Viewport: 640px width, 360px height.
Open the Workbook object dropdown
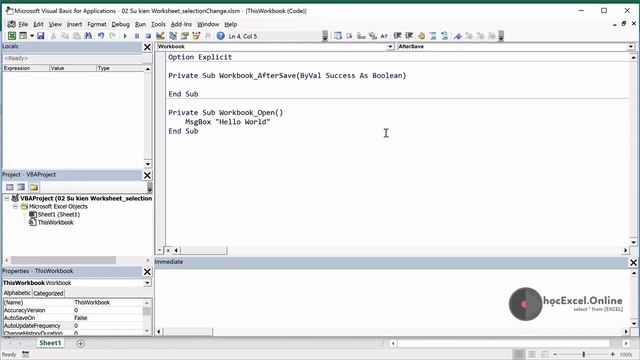click(x=390, y=47)
